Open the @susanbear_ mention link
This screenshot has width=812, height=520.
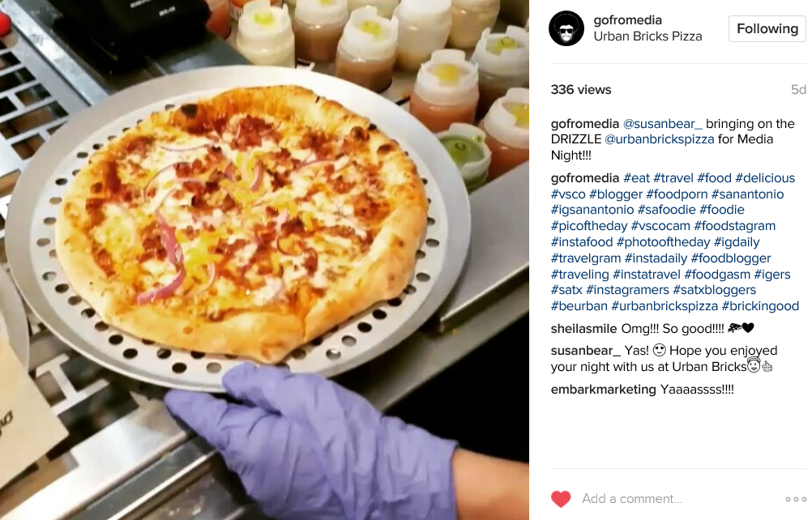click(x=662, y=124)
